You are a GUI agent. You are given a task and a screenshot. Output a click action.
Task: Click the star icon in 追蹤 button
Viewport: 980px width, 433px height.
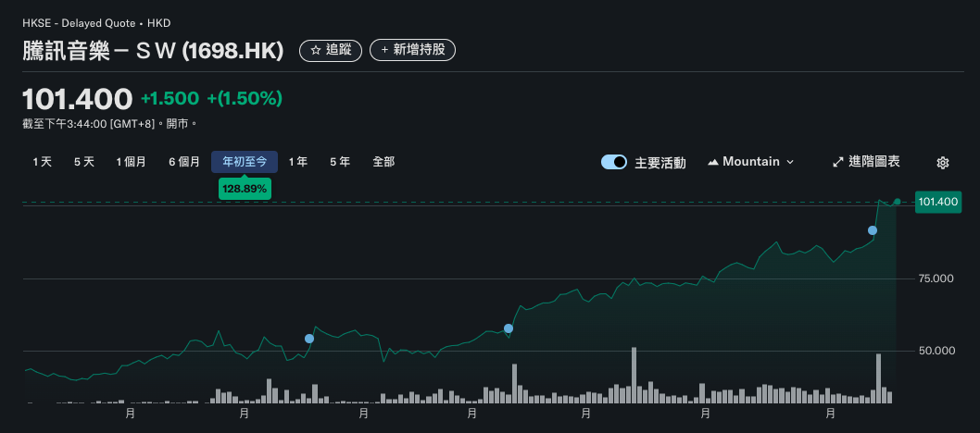pyautogui.click(x=316, y=50)
